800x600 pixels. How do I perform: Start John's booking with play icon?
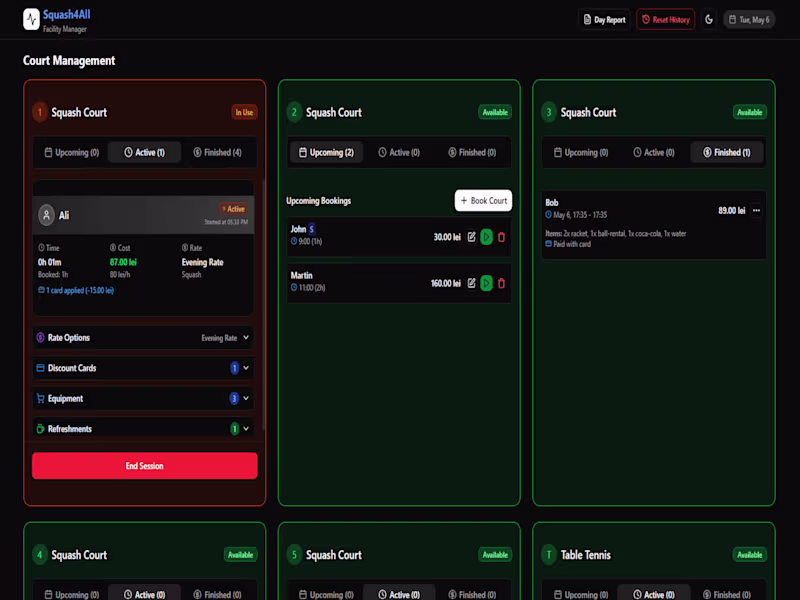click(486, 237)
